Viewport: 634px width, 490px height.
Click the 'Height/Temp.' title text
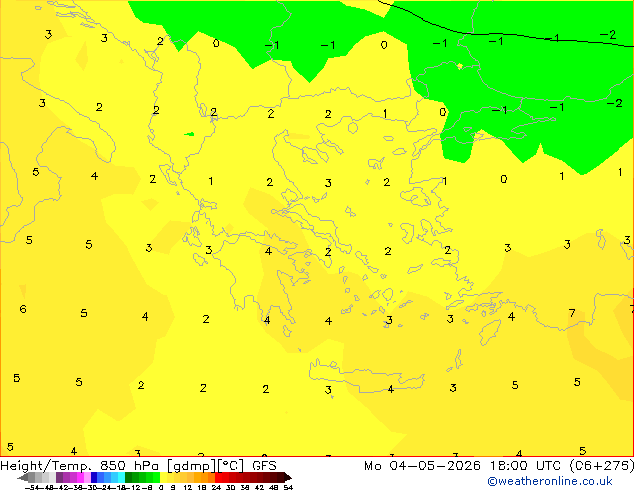click(x=46, y=466)
